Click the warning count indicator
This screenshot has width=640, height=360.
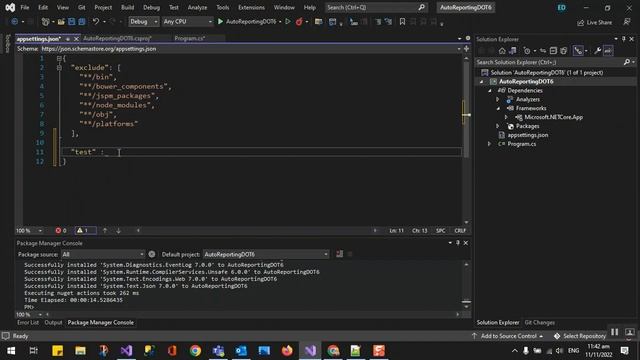86,231
